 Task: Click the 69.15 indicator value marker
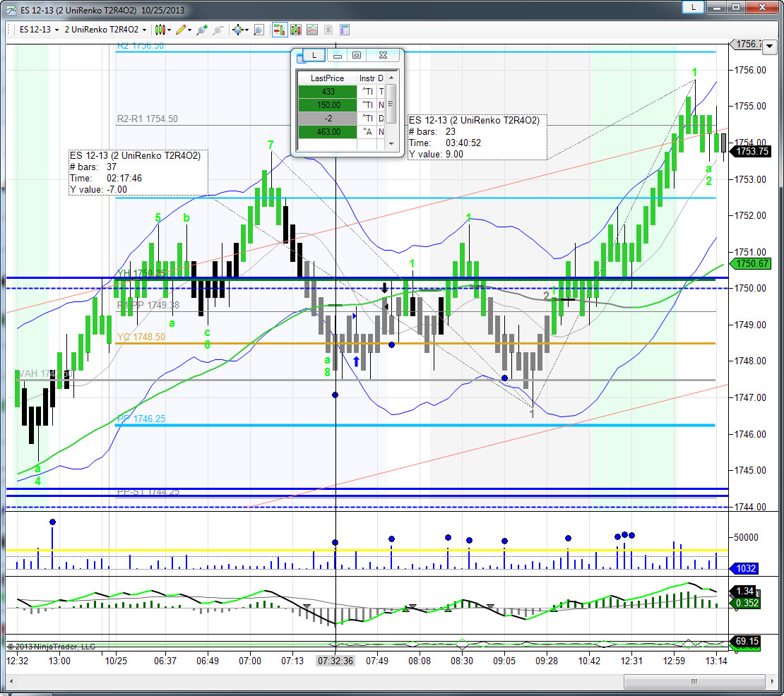click(x=747, y=641)
